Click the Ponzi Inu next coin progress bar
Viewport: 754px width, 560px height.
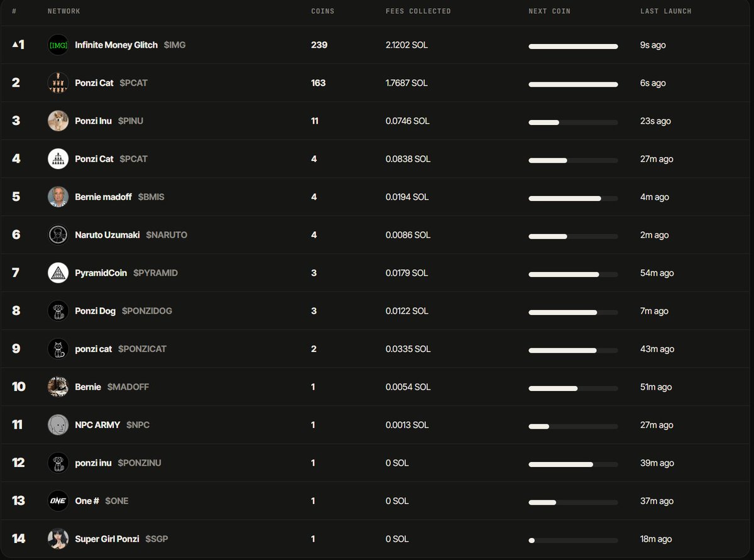point(573,123)
